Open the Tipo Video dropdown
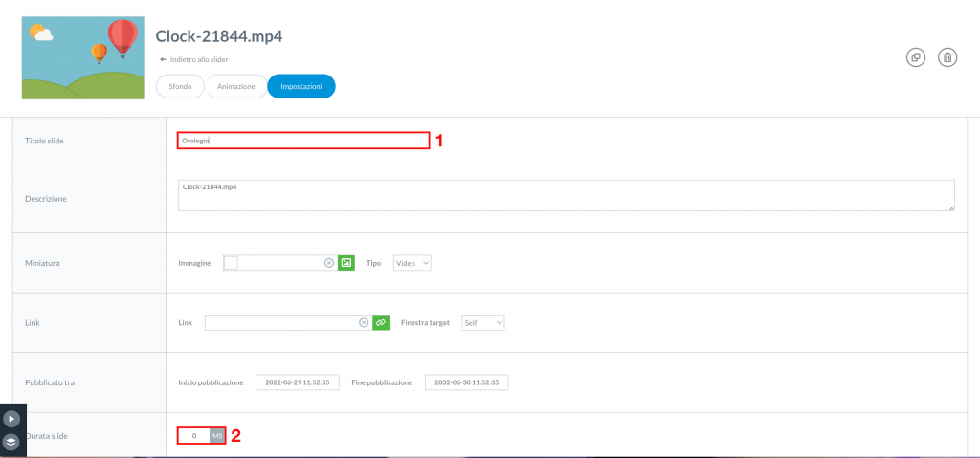980x458 pixels. coord(412,263)
